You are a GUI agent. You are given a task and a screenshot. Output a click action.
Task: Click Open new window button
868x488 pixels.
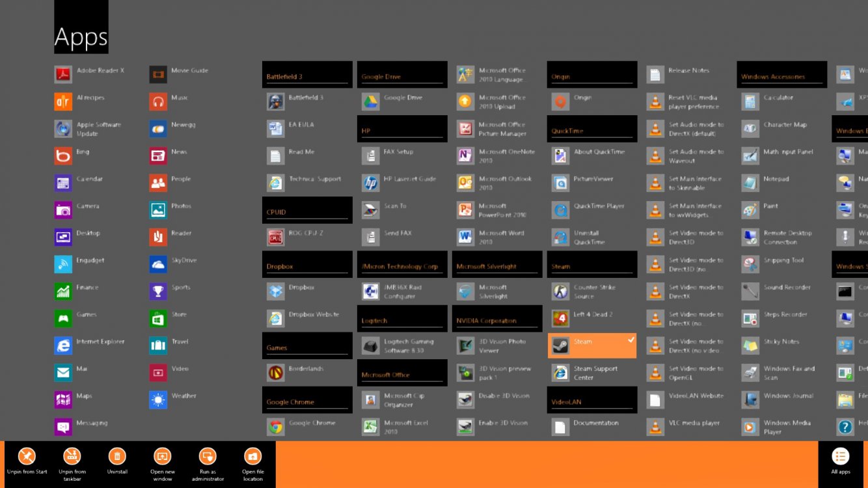[162, 464]
